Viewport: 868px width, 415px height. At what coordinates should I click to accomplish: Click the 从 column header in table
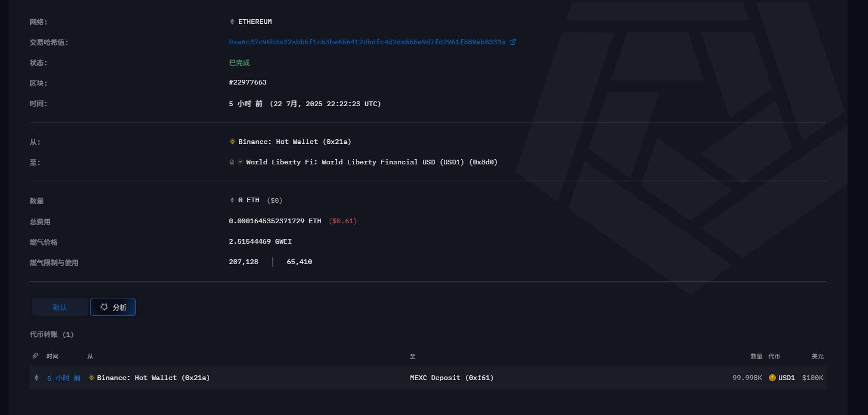coord(90,356)
